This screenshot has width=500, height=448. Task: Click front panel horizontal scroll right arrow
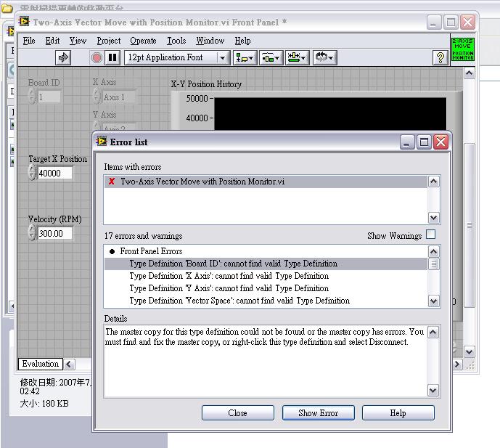457,364
